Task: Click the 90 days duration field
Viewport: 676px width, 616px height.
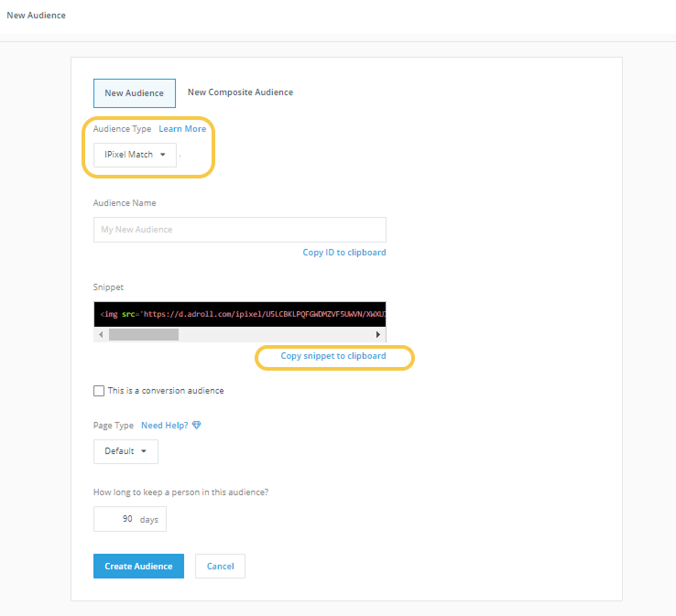Action: (x=129, y=519)
